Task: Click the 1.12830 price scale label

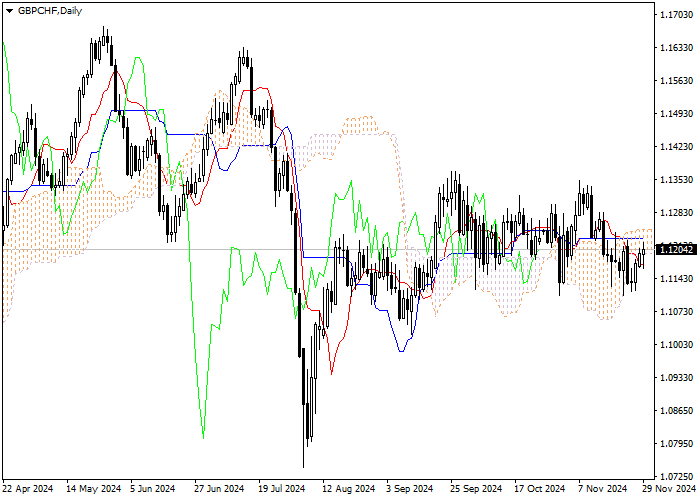Action: [676, 213]
